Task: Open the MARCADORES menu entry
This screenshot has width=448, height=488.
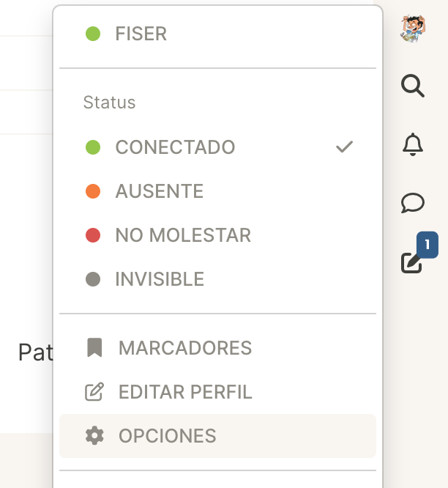Action: point(184,348)
